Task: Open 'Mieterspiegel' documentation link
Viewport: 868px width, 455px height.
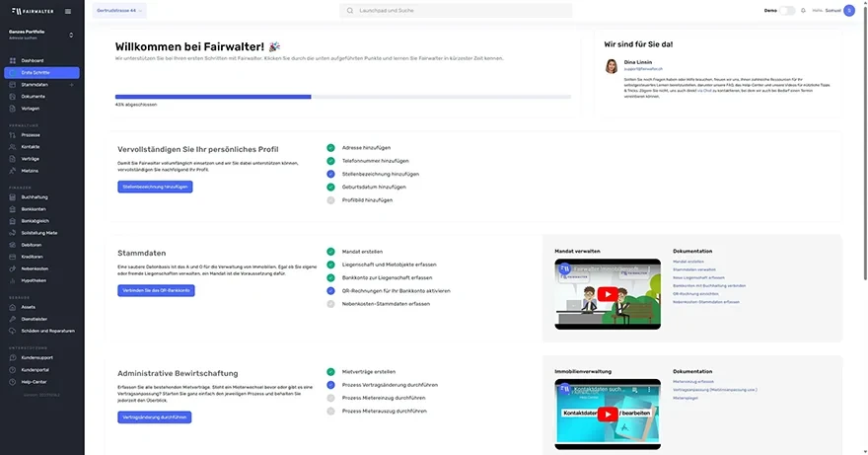Action: click(686, 398)
